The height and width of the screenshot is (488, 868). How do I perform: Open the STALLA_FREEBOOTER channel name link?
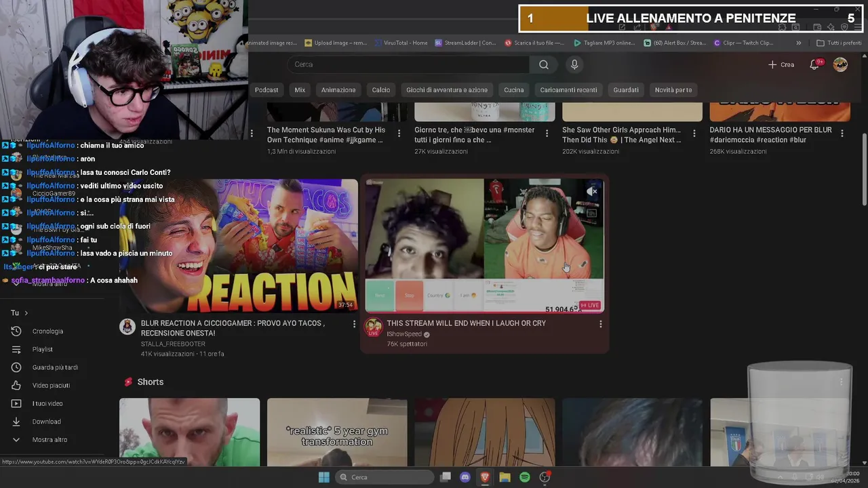[173, 344]
